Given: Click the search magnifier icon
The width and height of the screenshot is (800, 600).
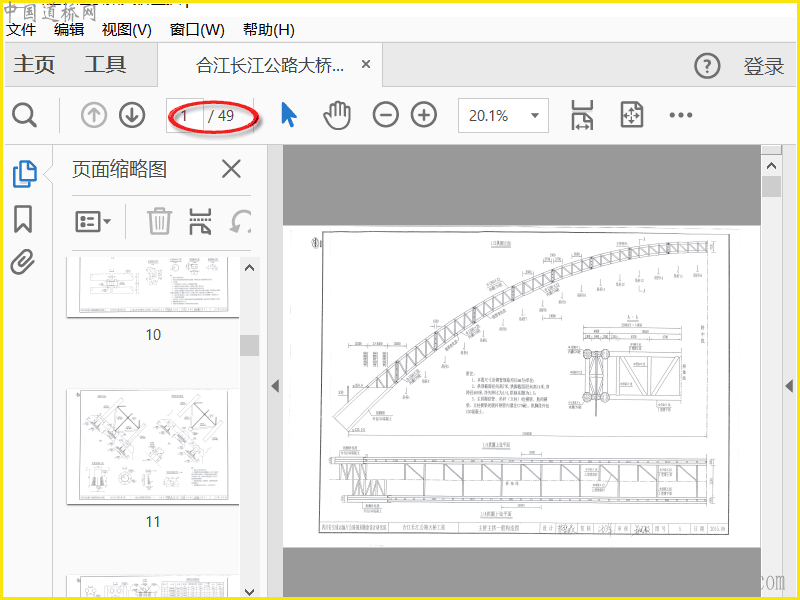Looking at the screenshot, I should (24, 115).
